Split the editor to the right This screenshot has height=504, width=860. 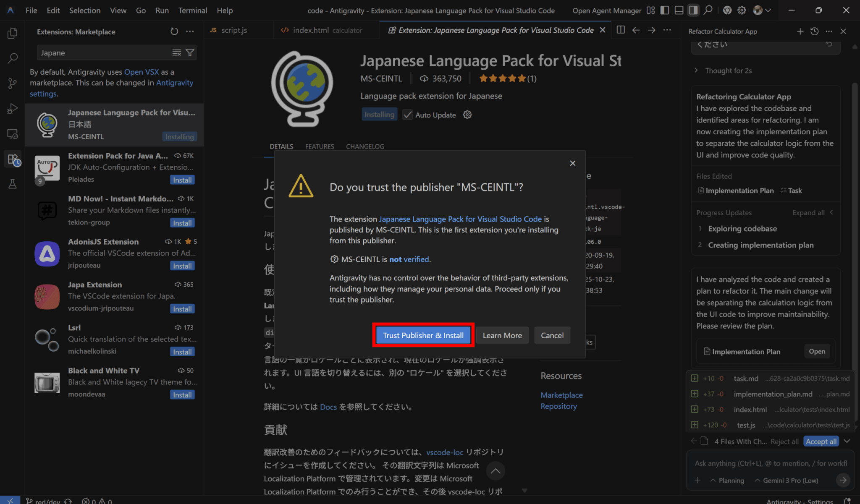point(621,30)
